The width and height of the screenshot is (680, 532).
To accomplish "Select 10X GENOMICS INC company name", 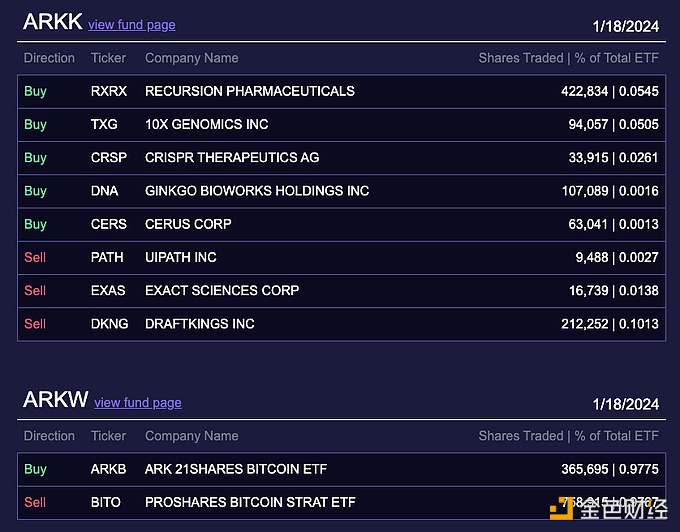I will pos(206,124).
